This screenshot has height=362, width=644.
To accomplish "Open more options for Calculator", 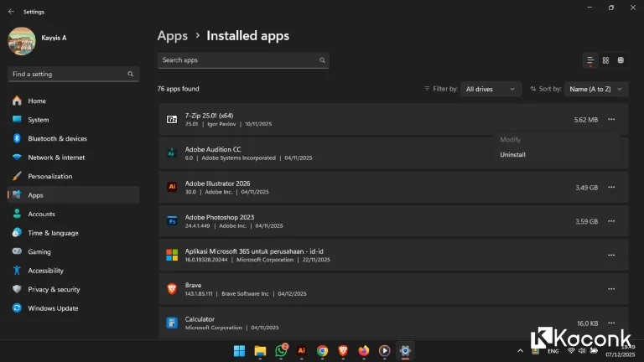I will [x=611, y=323].
